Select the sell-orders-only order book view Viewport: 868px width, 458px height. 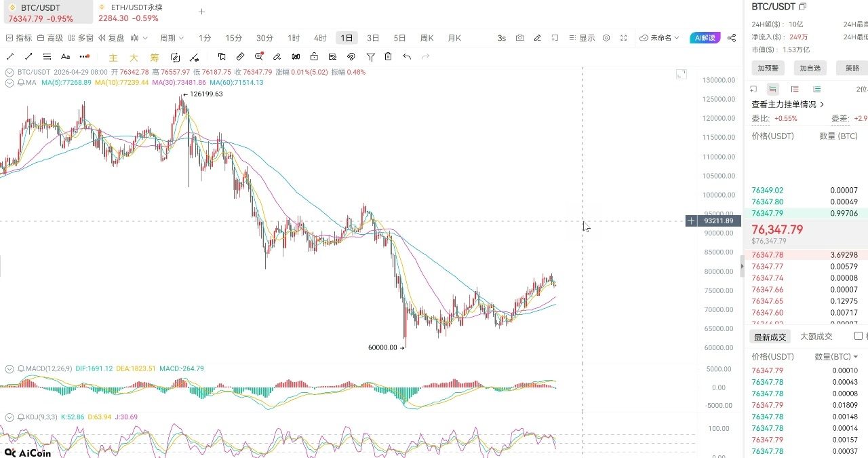795,89
